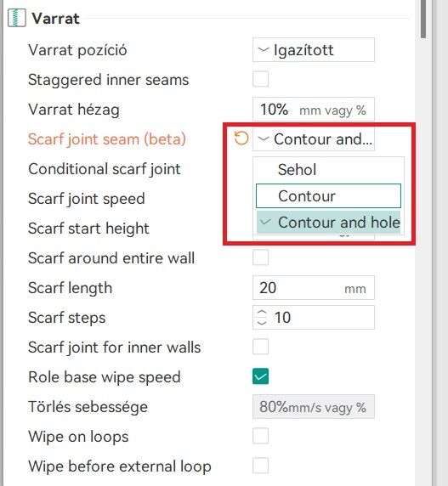Enable Wipe before external loop

[260, 466]
